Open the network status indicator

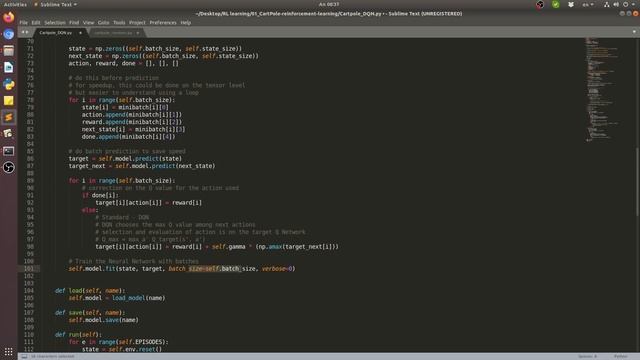tap(607, 4)
